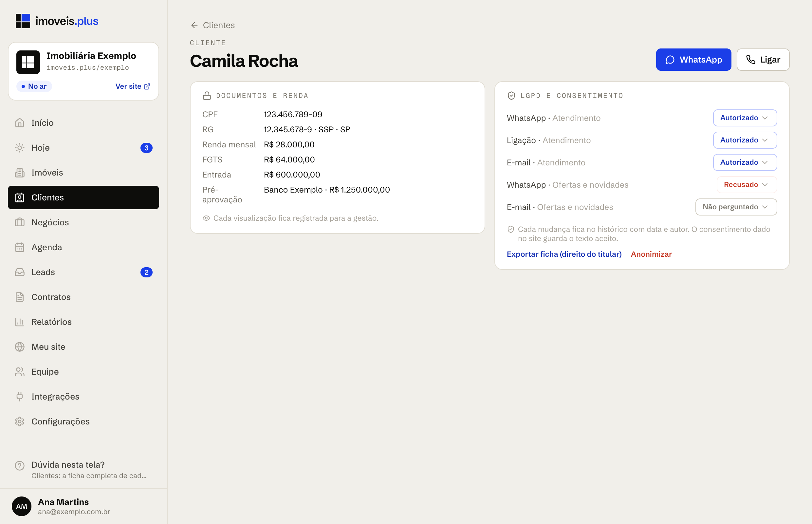812x524 pixels.
Task: Open WhatsApp Atendimento consent dropdown
Action: (x=745, y=118)
